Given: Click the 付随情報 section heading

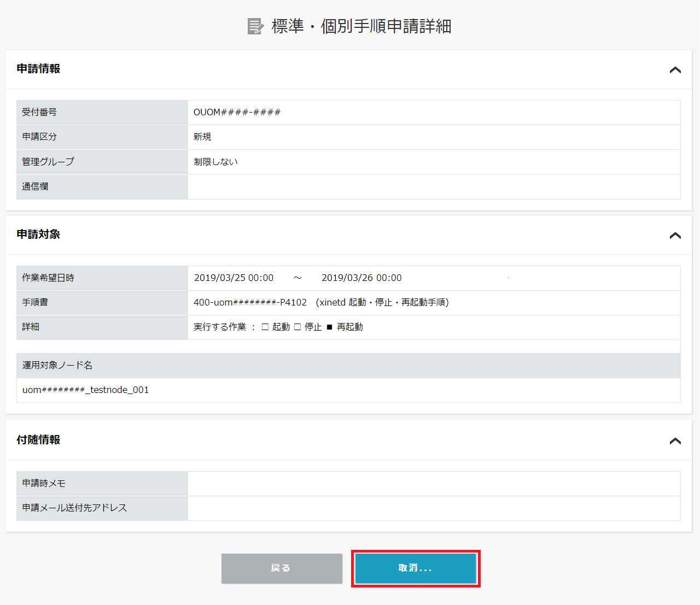Looking at the screenshot, I should (x=38, y=440).
